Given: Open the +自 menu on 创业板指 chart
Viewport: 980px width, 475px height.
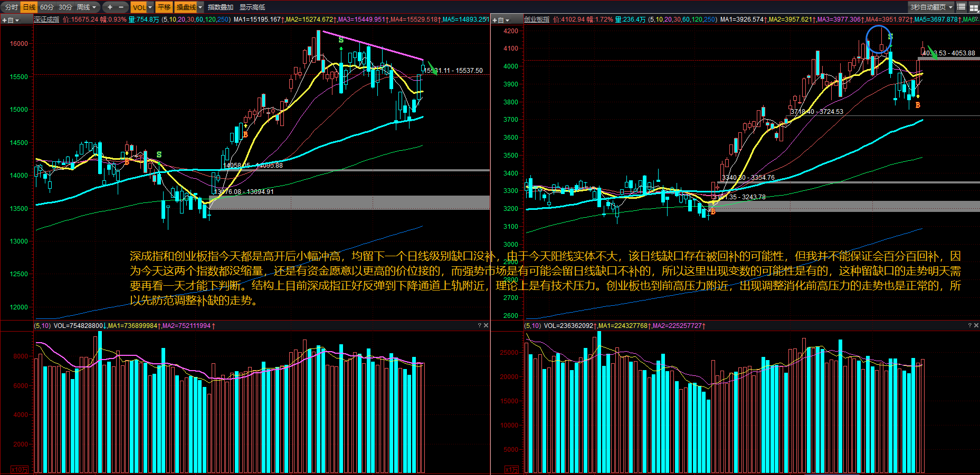Looking at the screenshot, I should 501,20.
